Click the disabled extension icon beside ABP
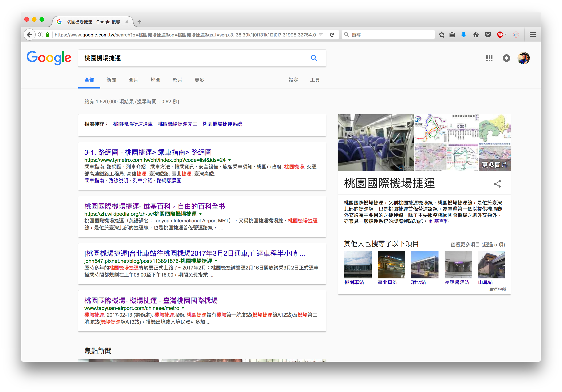Image resolution: width=562 pixels, height=392 pixels. tap(516, 35)
